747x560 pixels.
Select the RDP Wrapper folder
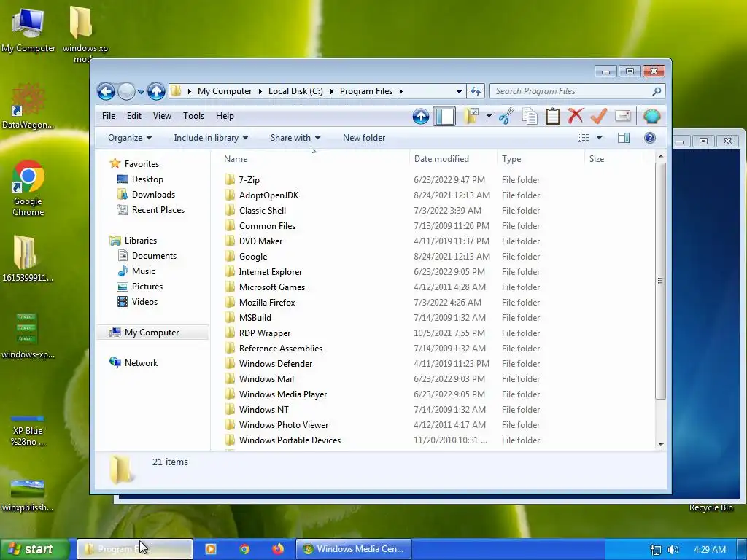(x=264, y=332)
